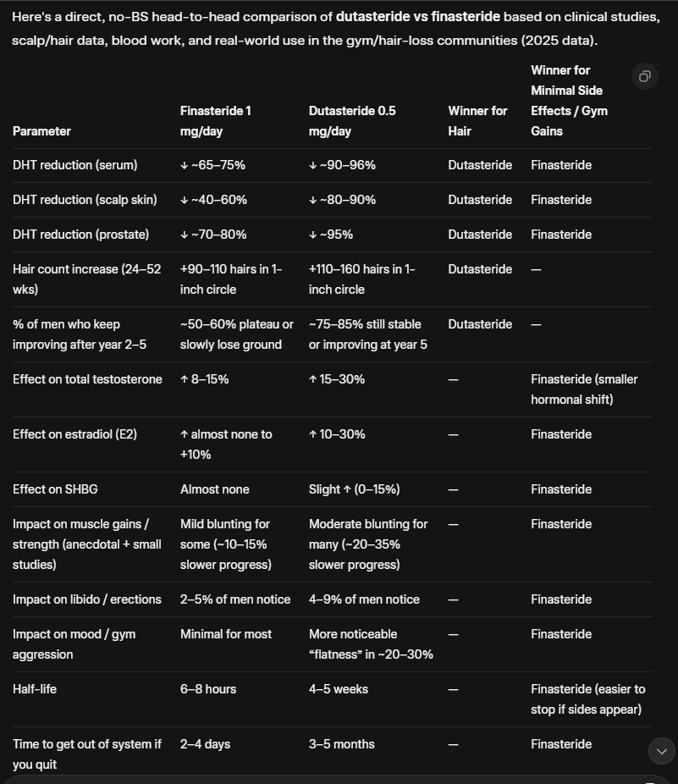Click the 'Effect on total testosterone' cell
This screenshot has height=784, width=678.
pos(87,379)
